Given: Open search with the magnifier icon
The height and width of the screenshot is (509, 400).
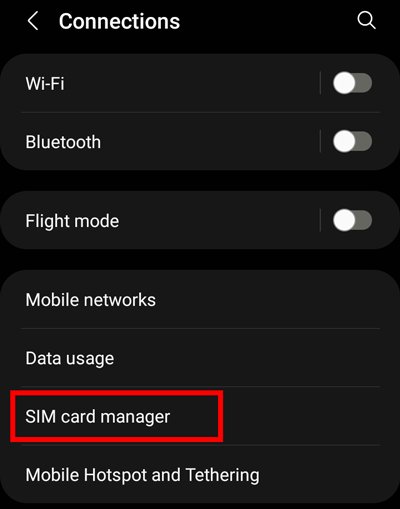Looking at the screenshot, I should click(x=366, y=21).
